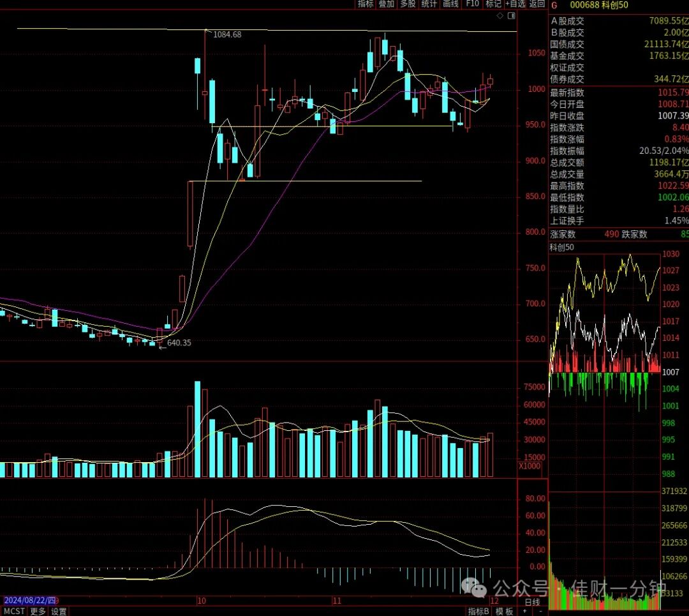
Task: Select the 画线 drawing tool
Action: pos(451,4)
